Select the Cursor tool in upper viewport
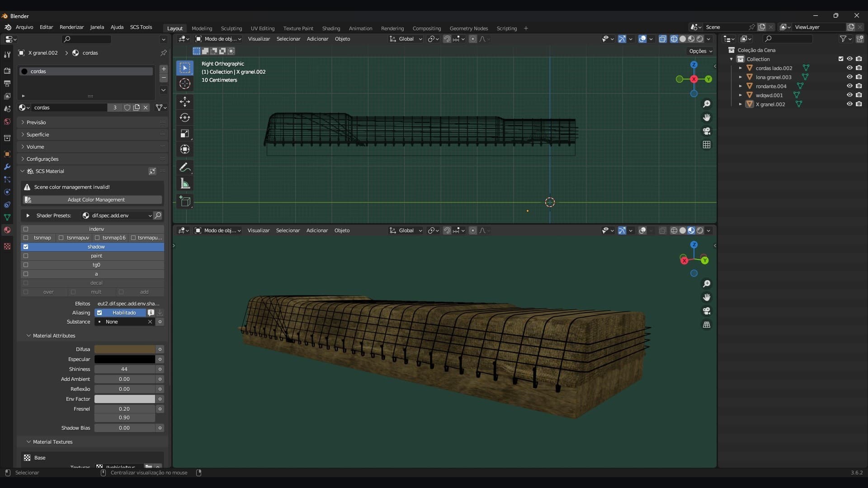 pos(184,84)
